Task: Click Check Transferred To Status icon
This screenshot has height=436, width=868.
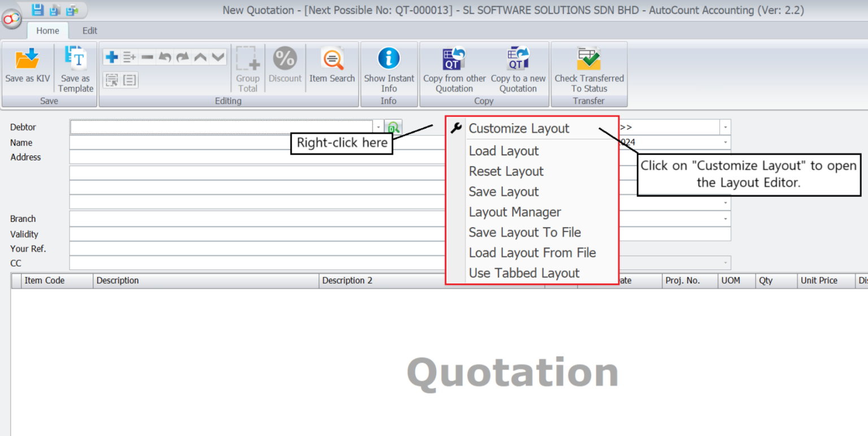Action: (x=589, y=59)
